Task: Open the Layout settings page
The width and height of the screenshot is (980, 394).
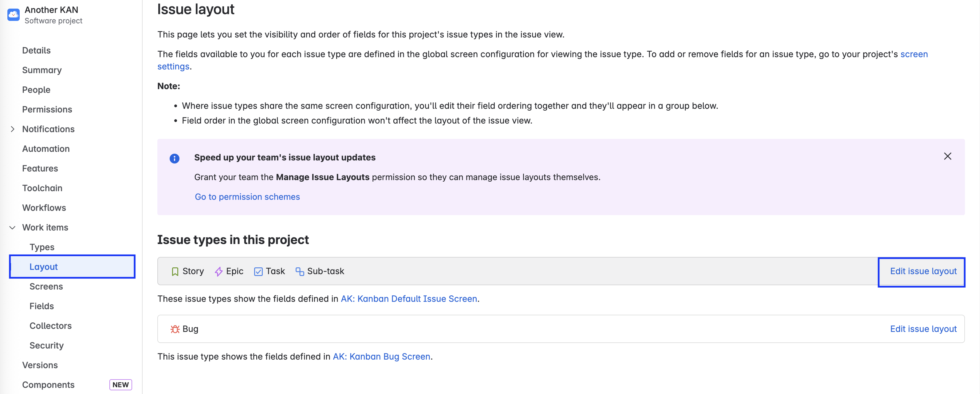Action: [44, 267]
